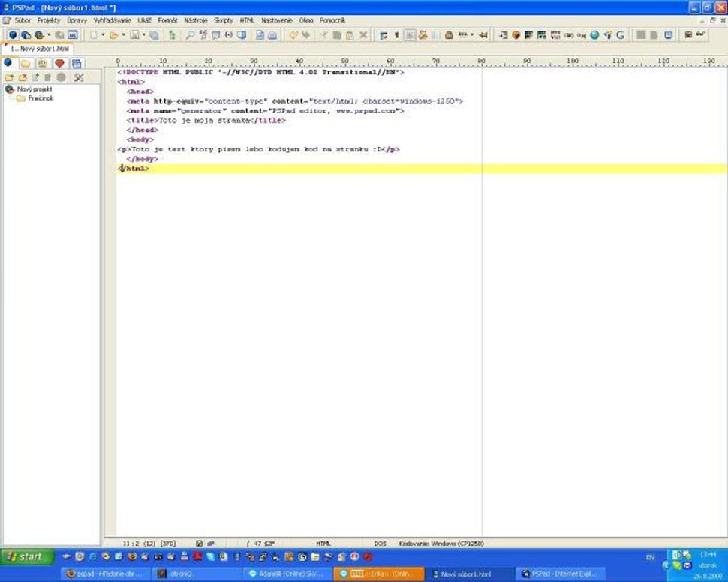
Task: Open the Okno menu
Action: (306, 20)
